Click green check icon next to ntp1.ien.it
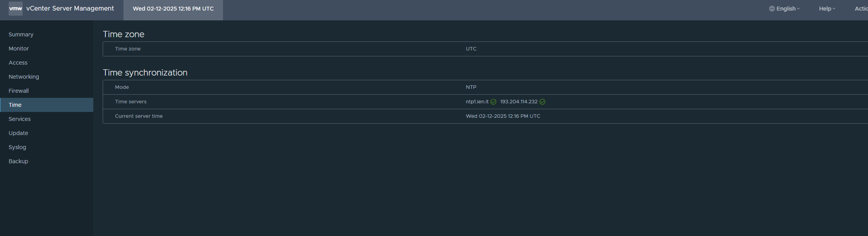 [x=493, y=102]
